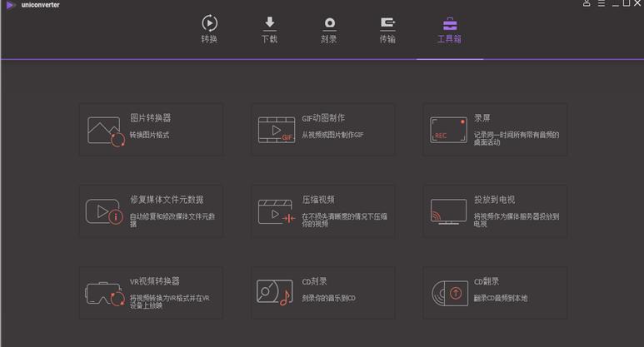
Task: Click the uniconverter logo icon
Action: 11,5
